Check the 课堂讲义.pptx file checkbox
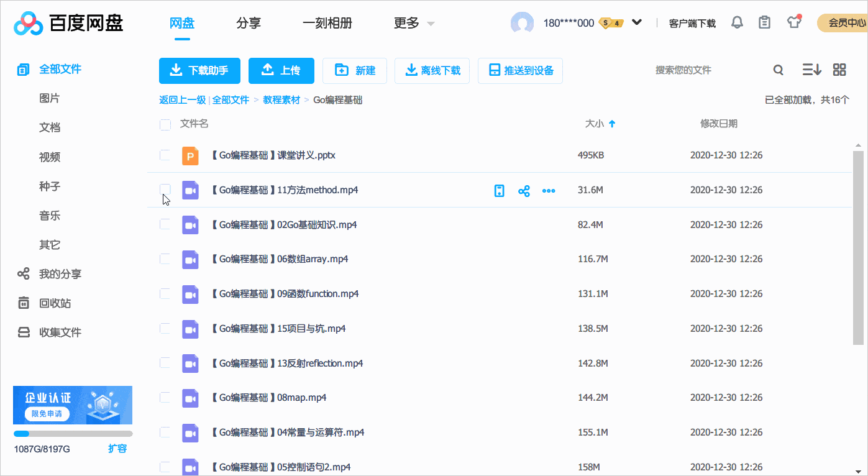The height and width of the screenshot is (476, 868). pos(165,155)
